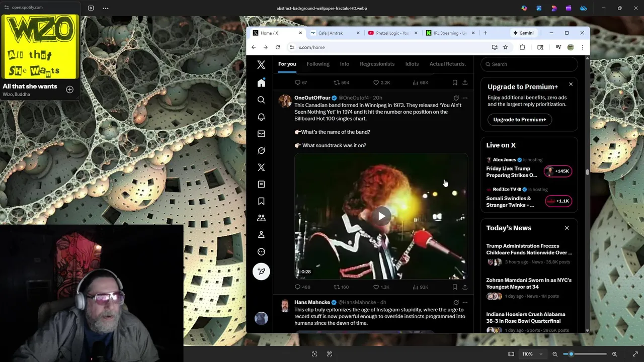Switch to the Following tab
The height and width of the screenshot is (362, 644).
(318, 64)
